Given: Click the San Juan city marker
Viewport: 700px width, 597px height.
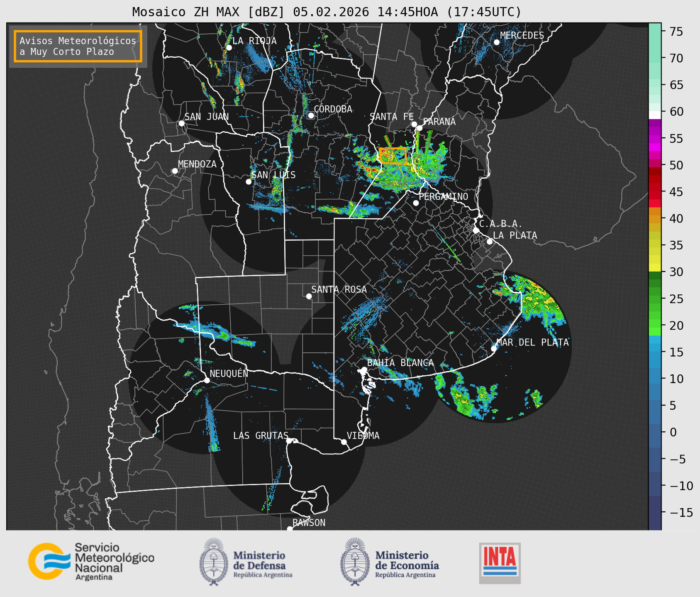Looking at the screenshot, I should [181, 123].
